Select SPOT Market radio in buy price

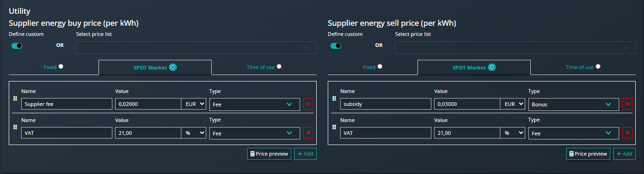(173, 67)
